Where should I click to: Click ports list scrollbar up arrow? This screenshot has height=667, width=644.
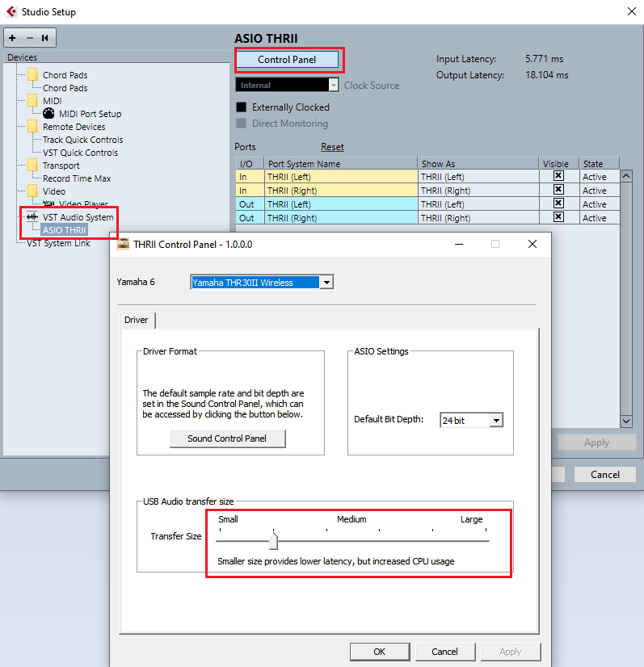pyautogui.click(x=625, y=176)
